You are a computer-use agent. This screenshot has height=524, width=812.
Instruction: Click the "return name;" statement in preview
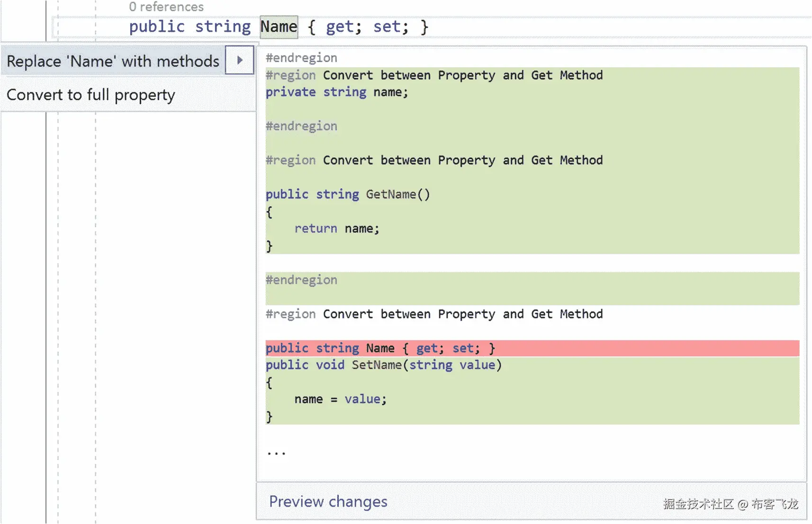coord(336,229)
